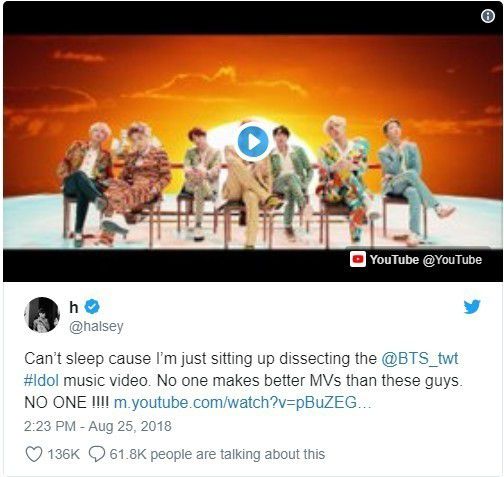
Task: Open the @BTS_twt mention
Action: 420,359
